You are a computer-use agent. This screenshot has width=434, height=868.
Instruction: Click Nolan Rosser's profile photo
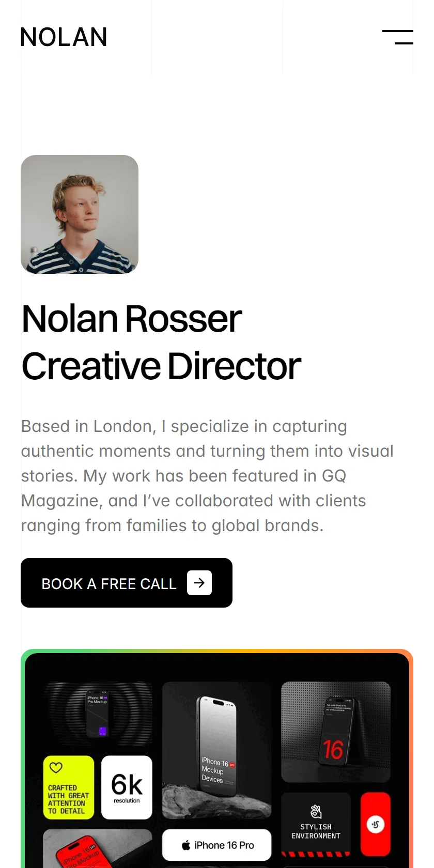(x=80, y=214)
